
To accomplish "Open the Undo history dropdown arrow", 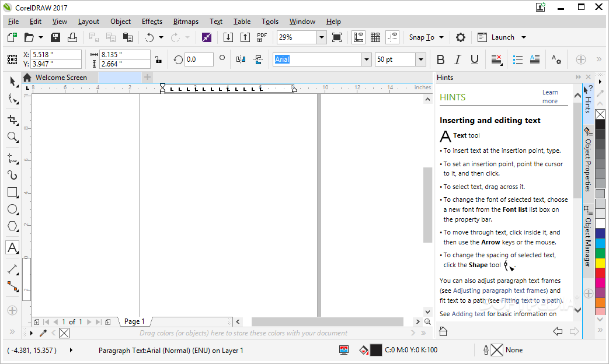I will 161,37.
